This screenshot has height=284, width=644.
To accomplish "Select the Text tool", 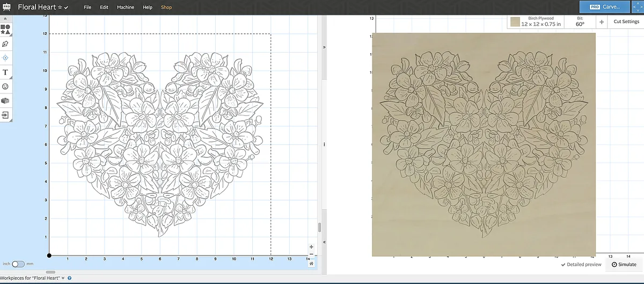I will point(5,72).
